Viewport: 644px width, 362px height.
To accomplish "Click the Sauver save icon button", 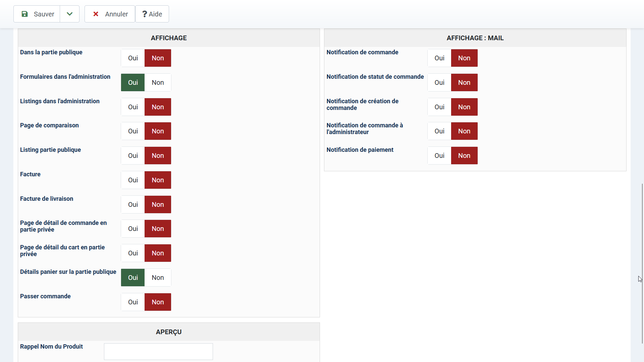I will click(37, 14).
